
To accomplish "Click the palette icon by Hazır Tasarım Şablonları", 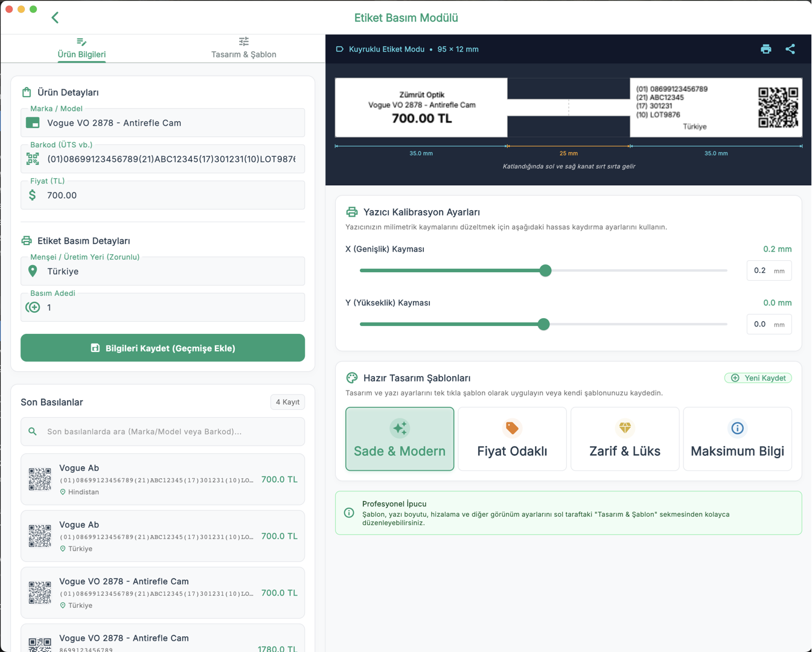I will pos(352,378).
